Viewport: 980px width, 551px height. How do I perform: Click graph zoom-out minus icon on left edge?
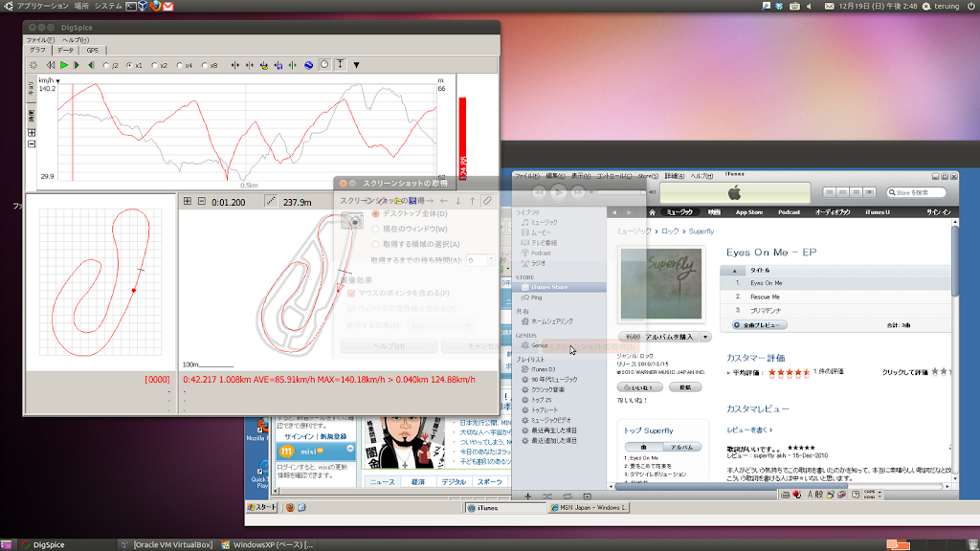pos(32,143)
